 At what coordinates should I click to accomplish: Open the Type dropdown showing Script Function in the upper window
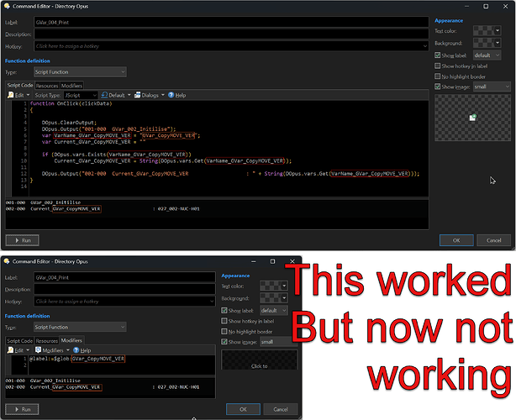(x=80, y=72)
